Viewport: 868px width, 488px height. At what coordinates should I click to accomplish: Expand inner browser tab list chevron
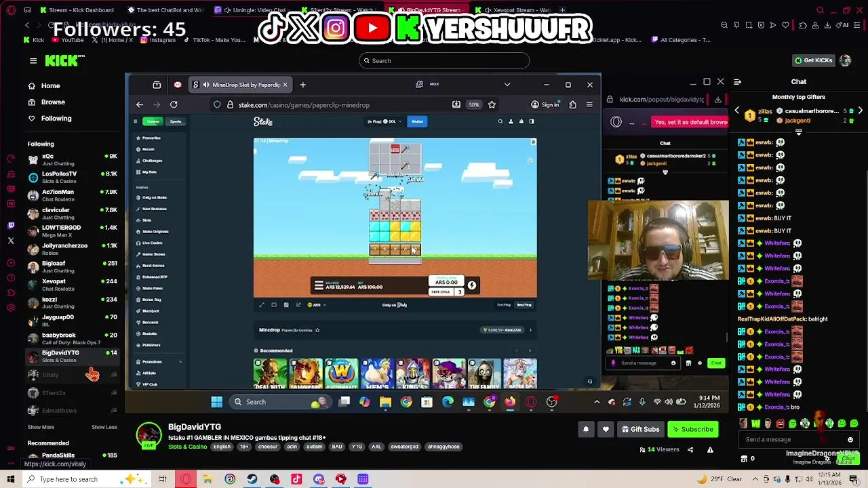click(x=507, y=85)
